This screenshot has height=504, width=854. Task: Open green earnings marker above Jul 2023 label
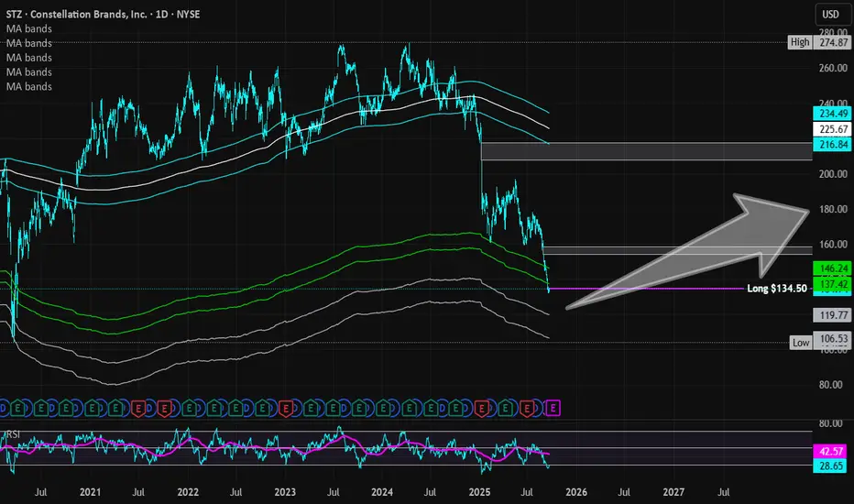click(333, 408)
